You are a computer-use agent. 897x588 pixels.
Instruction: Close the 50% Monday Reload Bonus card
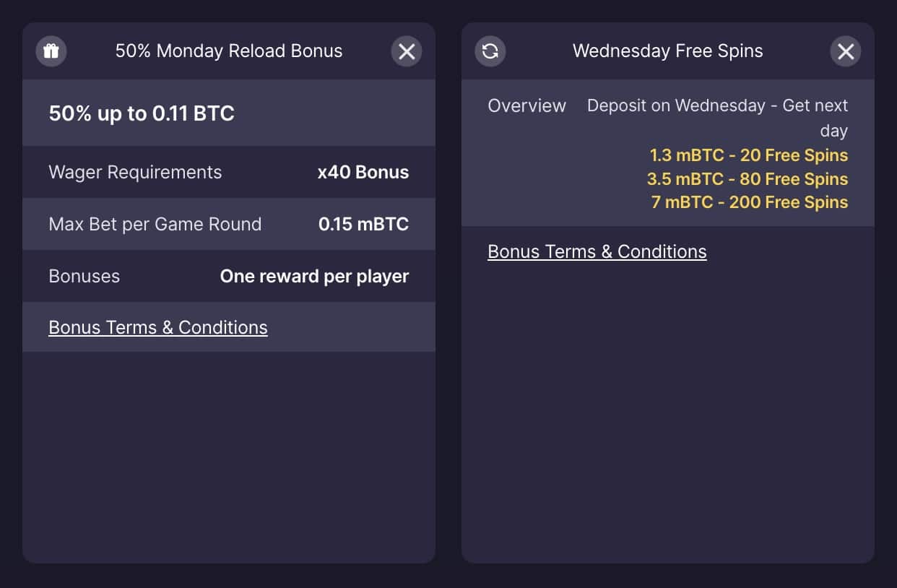coord(407,51)
